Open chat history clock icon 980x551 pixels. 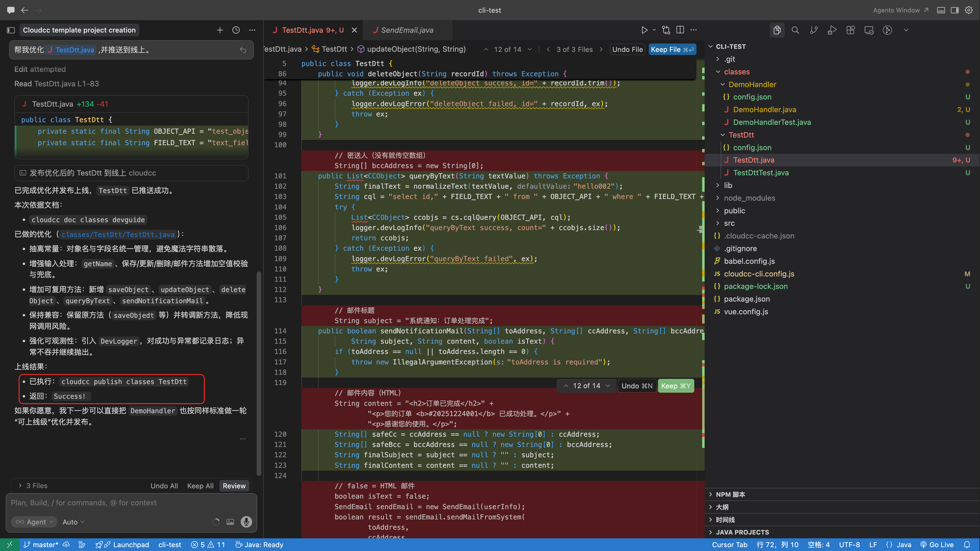(x=236, y=30)
